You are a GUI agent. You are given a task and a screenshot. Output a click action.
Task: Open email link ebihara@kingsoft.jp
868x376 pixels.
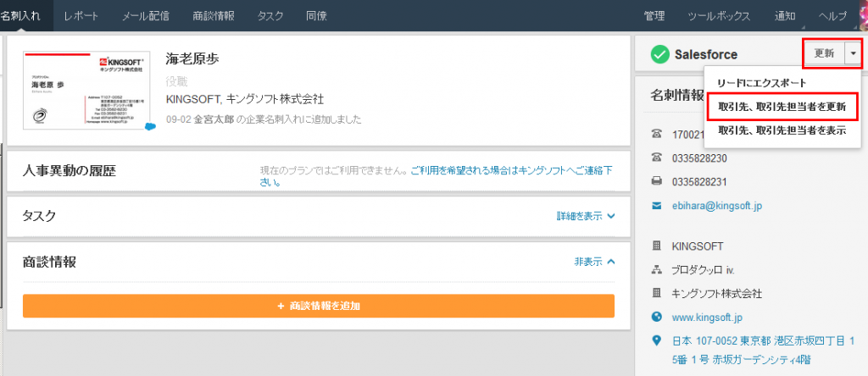pyautogui.click(x=717, y=206)
